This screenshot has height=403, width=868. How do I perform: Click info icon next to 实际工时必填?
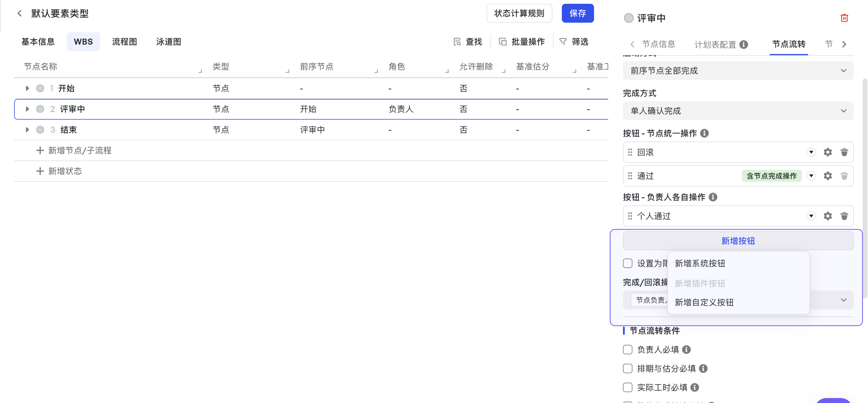pos(695,387)
